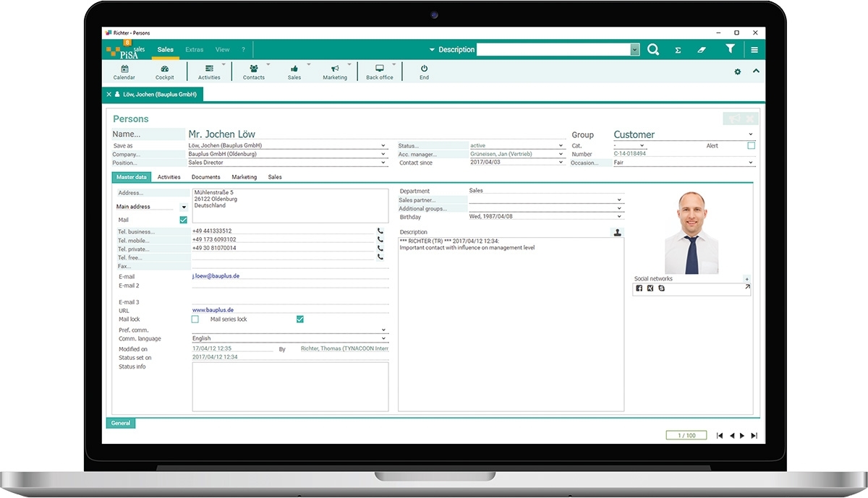Open the Position dropdown
868x498 pixels.
[x=383, y=163]
